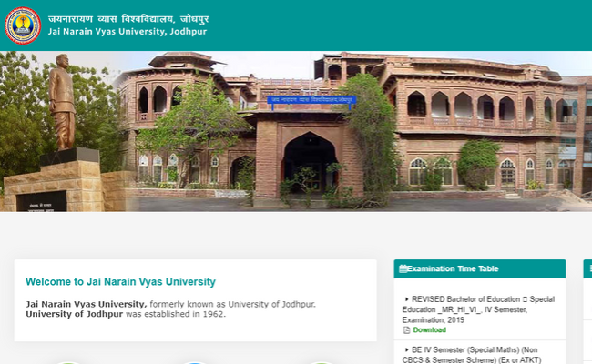Open the REVISED Bachelor of Education notice
Image resolution: width=592 pixels, height=364 pixels.
(x=478, y=309)
